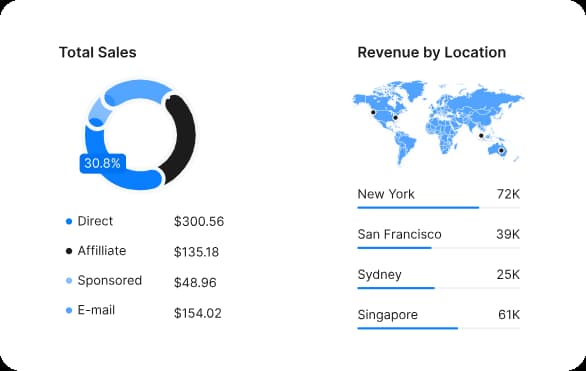
Task: Click the $135.18 value
Action: click(196, 252)
